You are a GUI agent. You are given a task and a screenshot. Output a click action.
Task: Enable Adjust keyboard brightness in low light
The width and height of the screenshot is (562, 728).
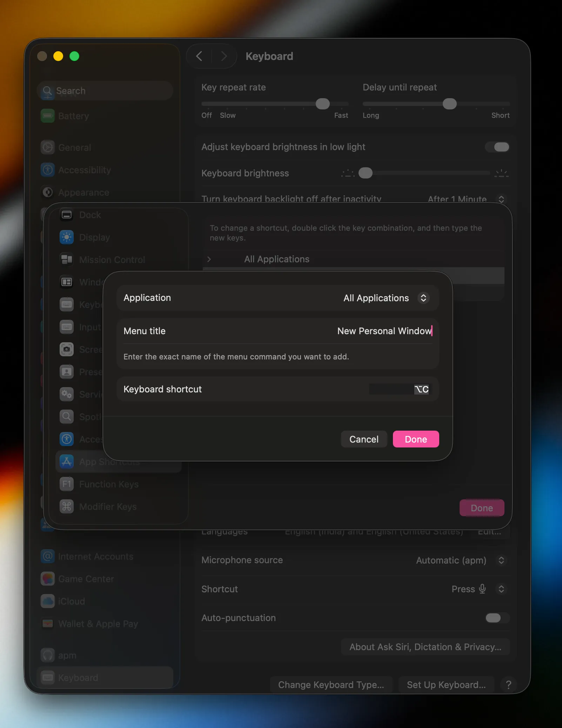click(497, 147)
